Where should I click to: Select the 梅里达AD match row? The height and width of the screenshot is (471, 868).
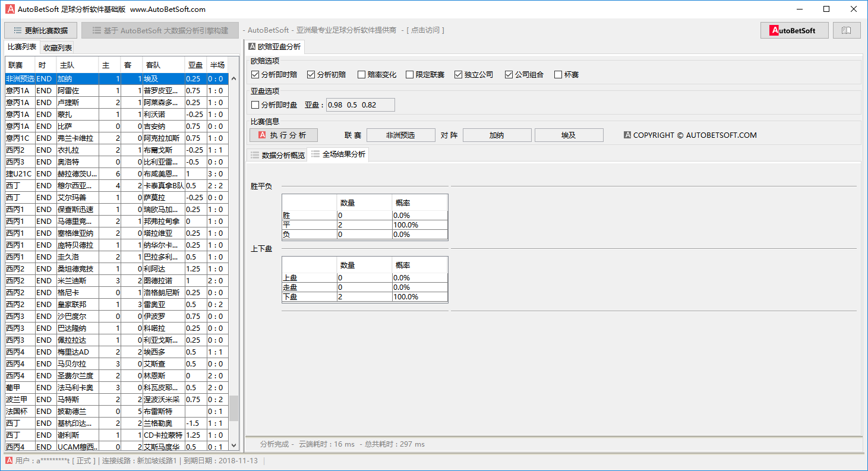tap(116, 352)
